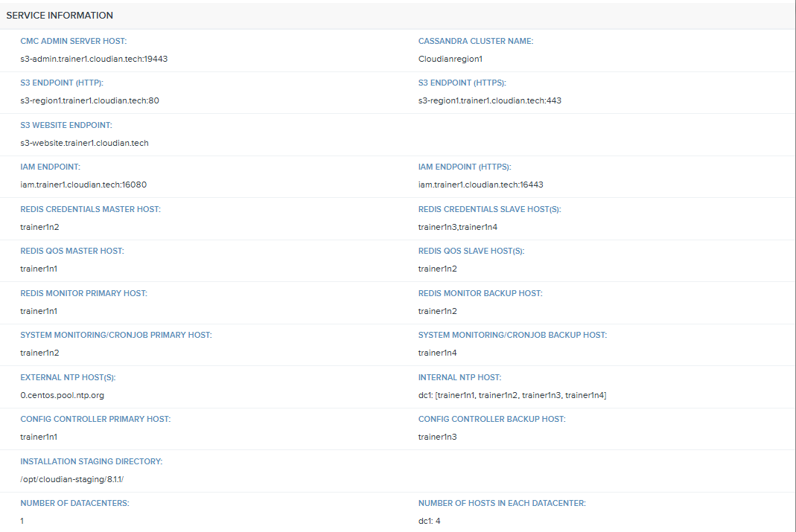
Task: Select CONFIG CONTROLLER BACKUP HOST label
Action: click(x=492, y=420)
